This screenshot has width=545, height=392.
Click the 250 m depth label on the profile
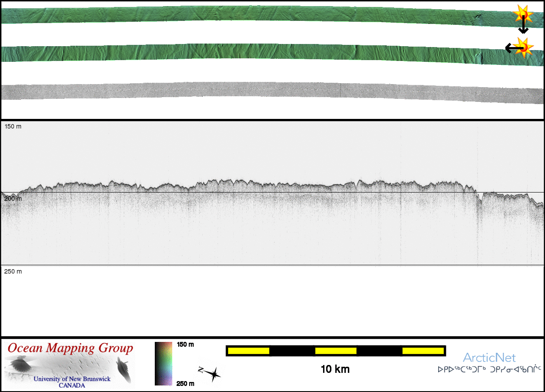[13, 271]
